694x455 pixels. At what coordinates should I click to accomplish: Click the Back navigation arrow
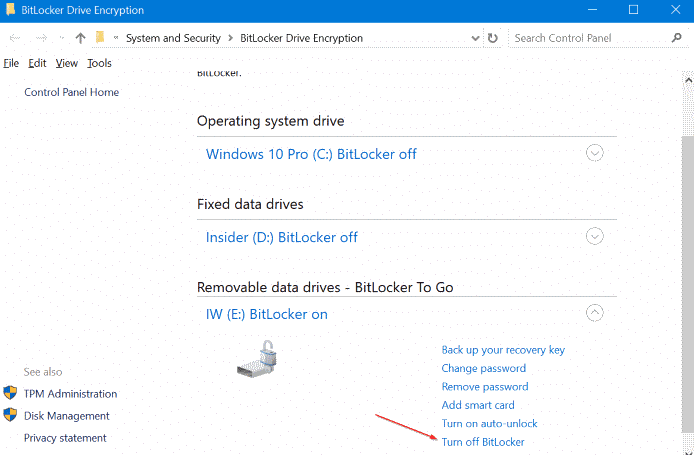tap(15, 38)
